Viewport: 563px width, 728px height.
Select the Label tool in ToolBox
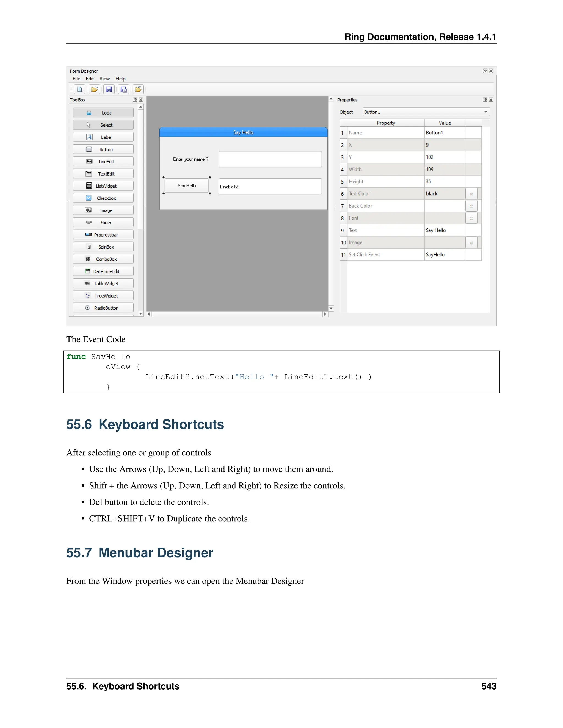[x=103, y=137]
